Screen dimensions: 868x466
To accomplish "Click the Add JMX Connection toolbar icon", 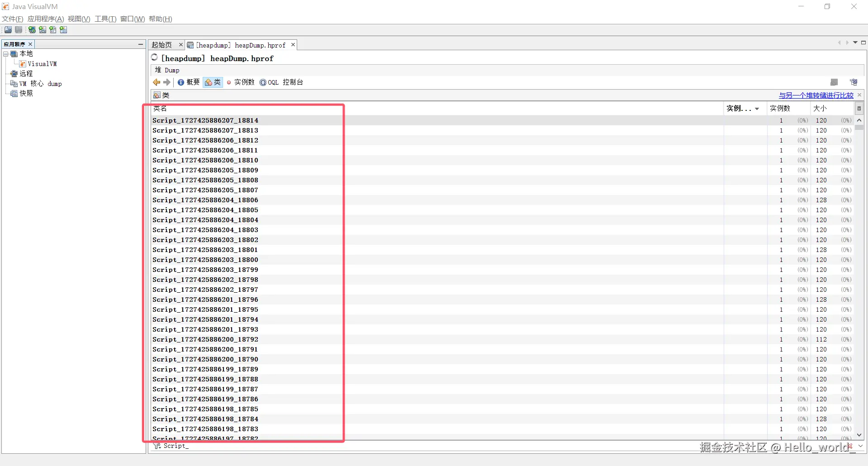I will [43, 30].
